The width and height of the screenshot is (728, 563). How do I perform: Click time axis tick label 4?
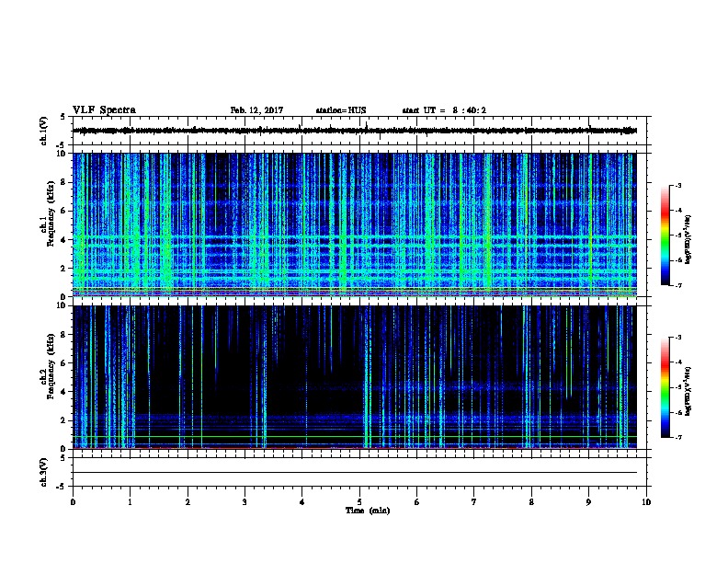[302, 501]
